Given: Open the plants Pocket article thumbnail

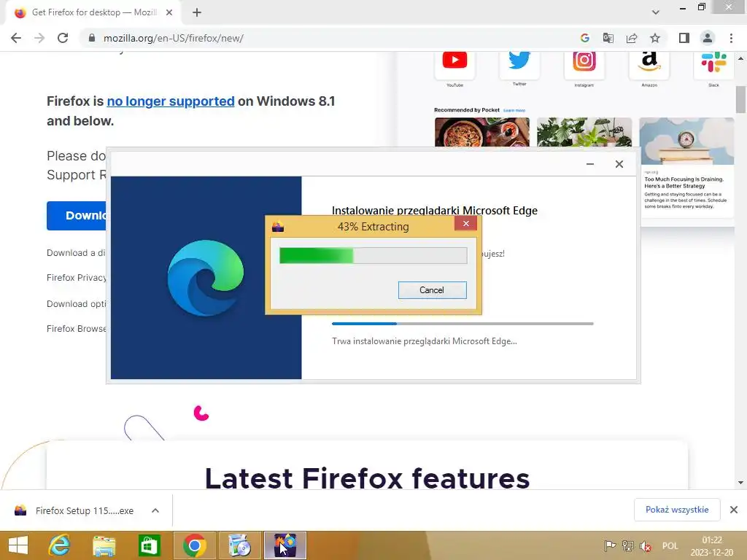Looking at the screenshot, I should [x=584, y=133].
